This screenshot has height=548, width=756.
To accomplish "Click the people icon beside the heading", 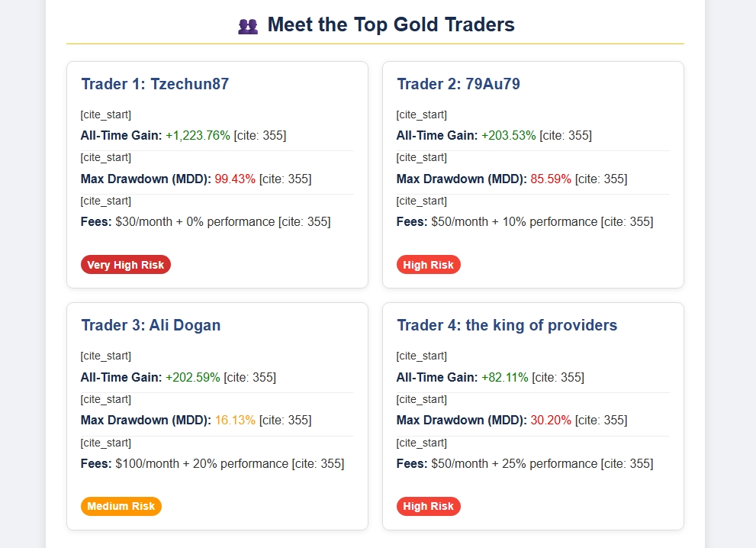I will tap(248, 26).
